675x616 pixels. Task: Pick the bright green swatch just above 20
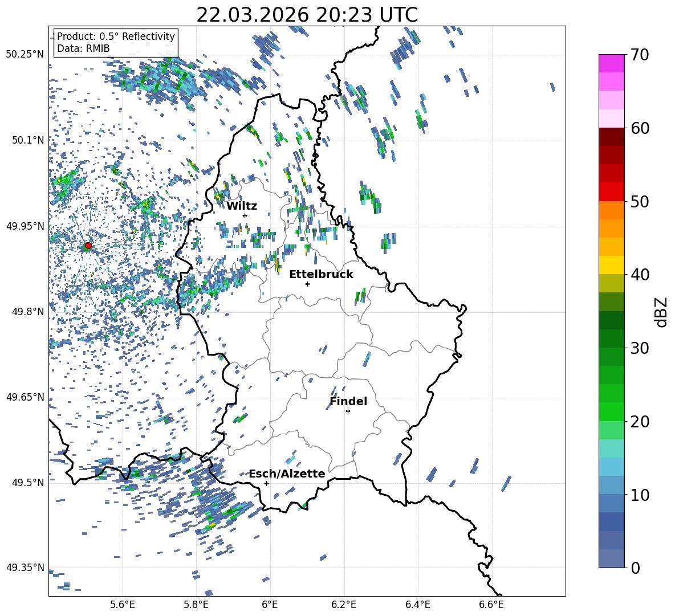pyautogui.click(x=612, y=411)
